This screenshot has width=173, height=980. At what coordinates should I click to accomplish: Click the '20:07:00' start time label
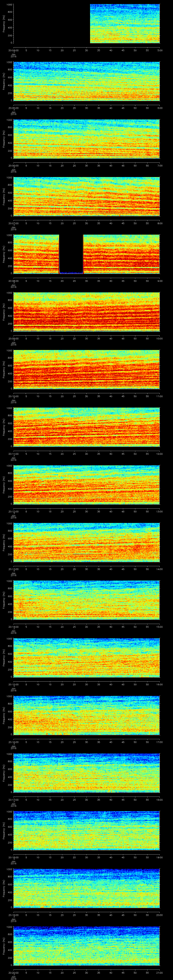coord(13,223)
